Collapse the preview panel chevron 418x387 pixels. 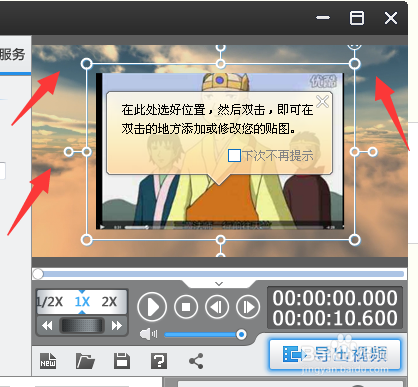click(219, 284)
